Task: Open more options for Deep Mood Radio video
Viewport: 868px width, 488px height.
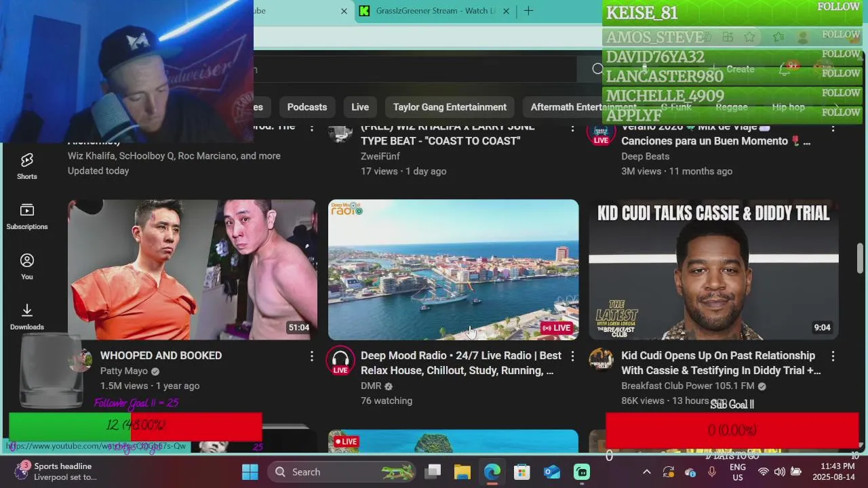Action: point(572,356)
